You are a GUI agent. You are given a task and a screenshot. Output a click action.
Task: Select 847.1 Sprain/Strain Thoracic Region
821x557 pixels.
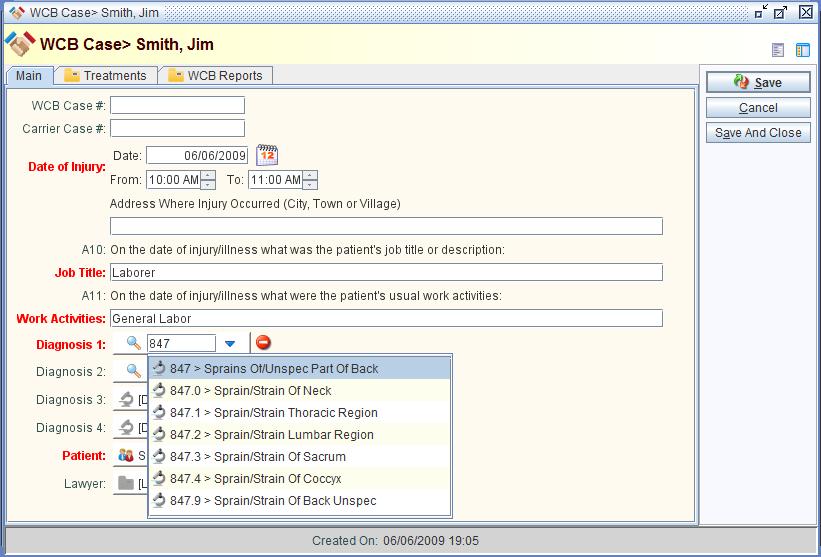click(299, 413)
